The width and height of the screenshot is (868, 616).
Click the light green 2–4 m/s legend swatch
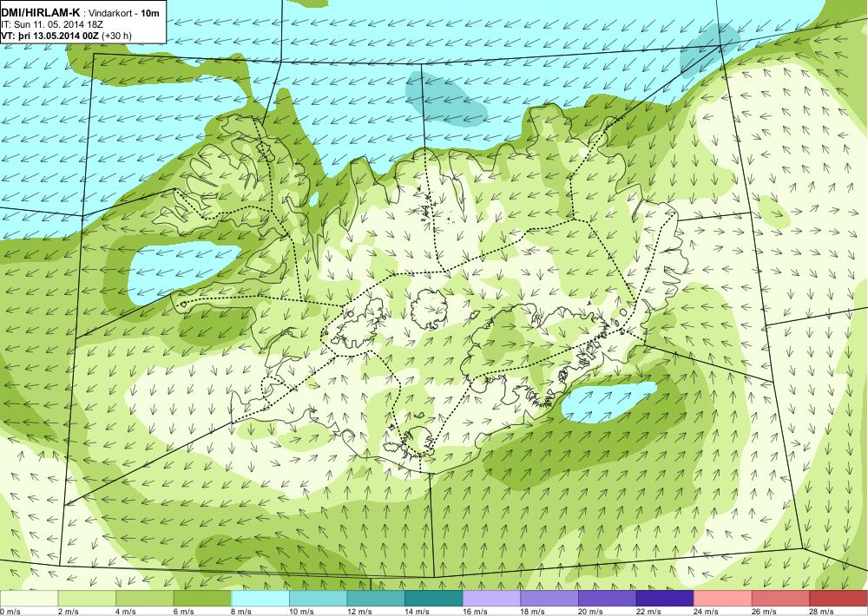(86, 599)
